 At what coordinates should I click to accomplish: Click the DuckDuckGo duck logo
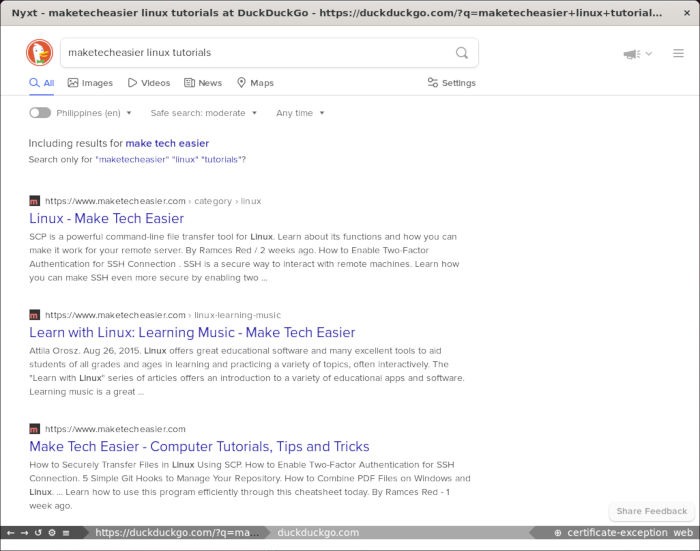coord(39,52)
